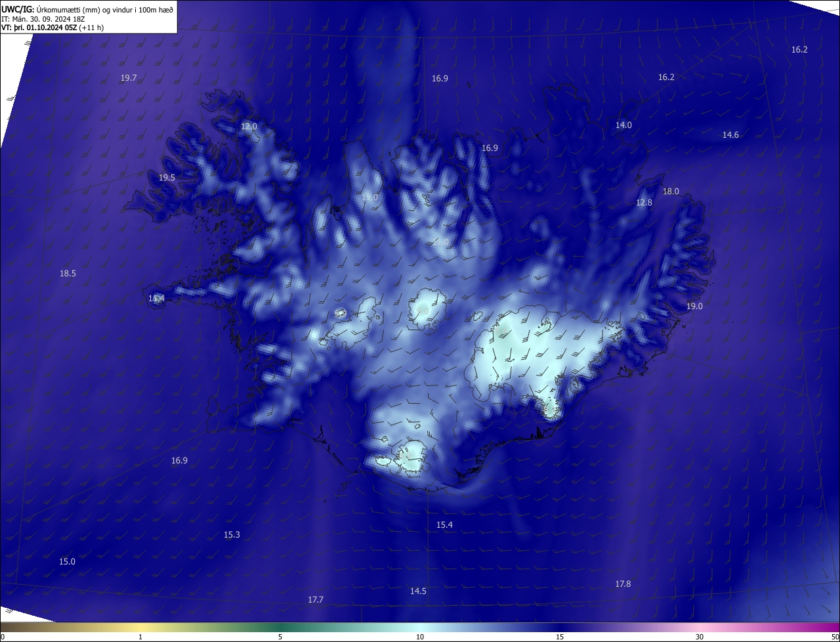840x642 pixels.
Task: Click the 15.3 value on the map
Action: click(232, 534)
